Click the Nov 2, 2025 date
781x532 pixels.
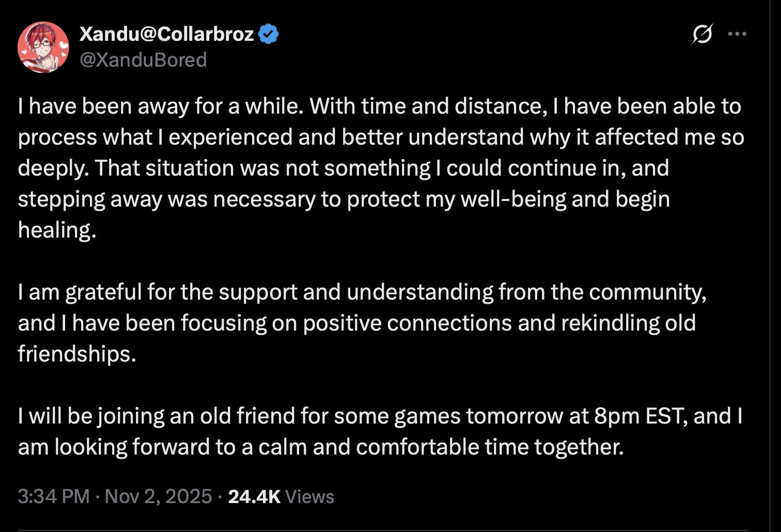pos(158,496)
